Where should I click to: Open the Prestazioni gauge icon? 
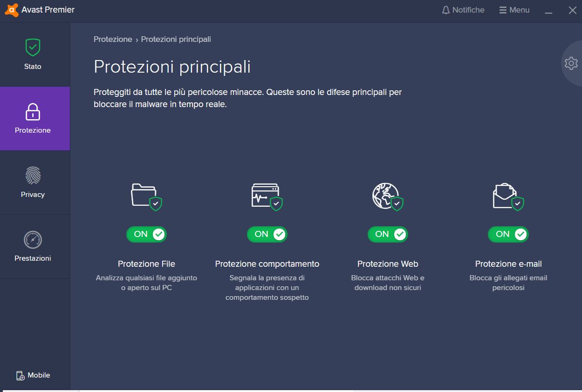(x=33, y=240)
